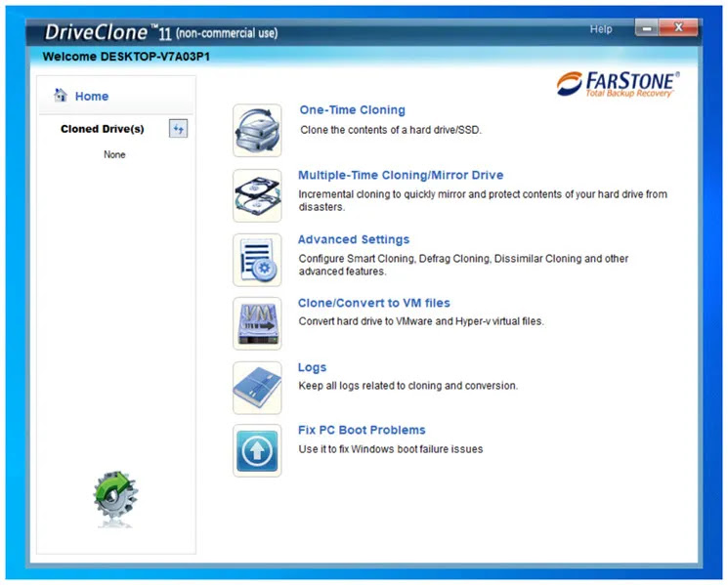Refresh the Cloned Drive(s) list
Image resolution: width=728 pixels, height=585 pixels.
pyautogui.click(x=178, y=129)
